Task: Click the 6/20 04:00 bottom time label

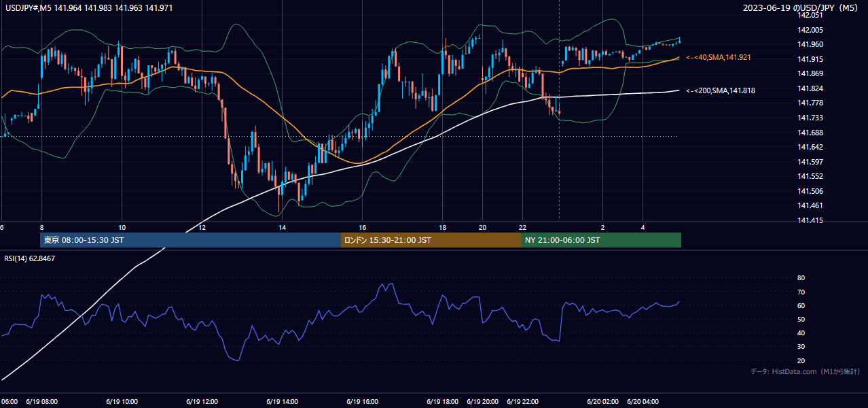Action: (643, 402)
